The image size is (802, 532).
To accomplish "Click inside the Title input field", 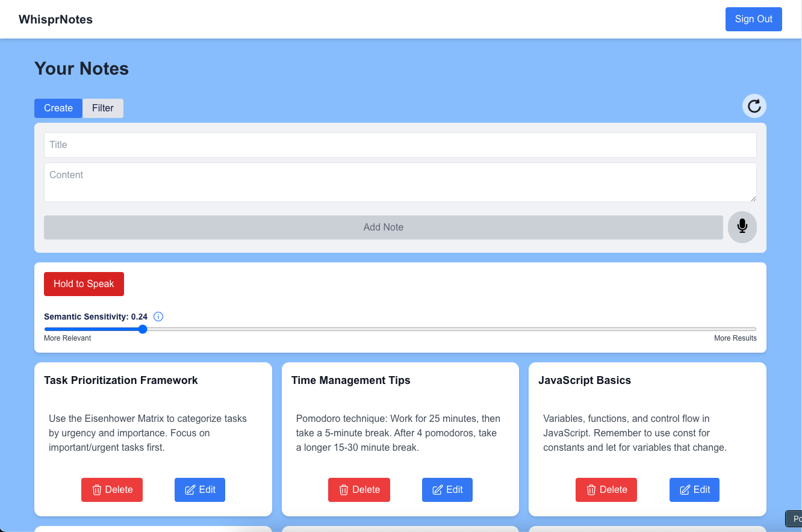I will tap(400, 145).
